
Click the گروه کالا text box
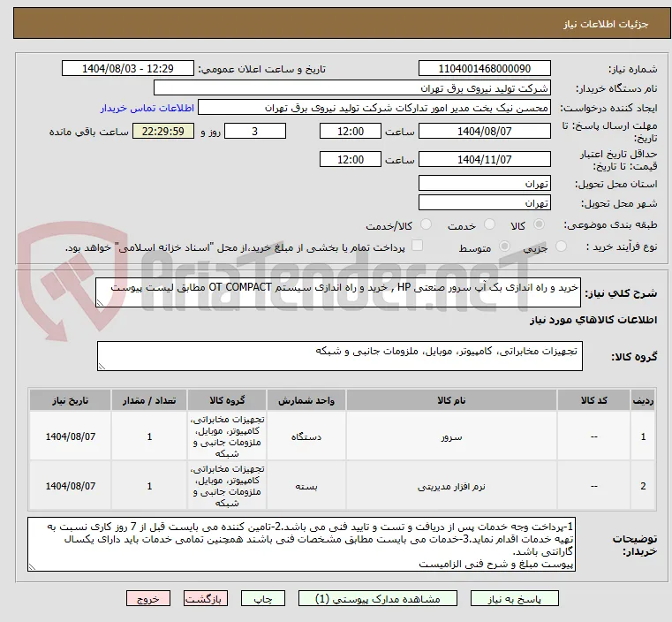click(x=340, y=356)
